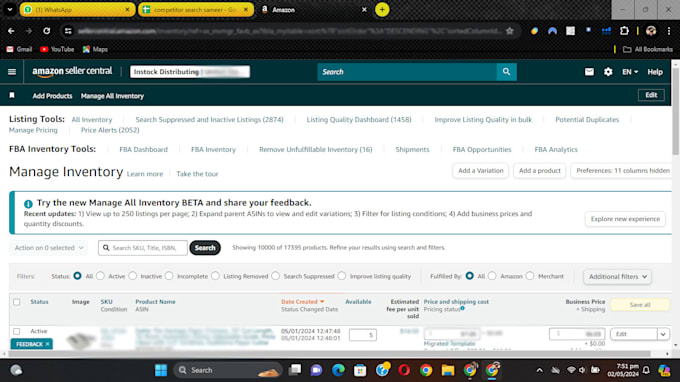
Task: Close the FEEDBACK tag
Action: [47, 344]
